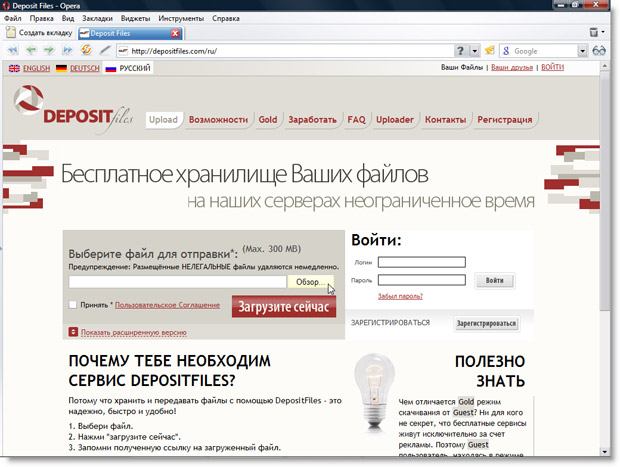Open the Gold site tab
The height and width of the screenshot is (467, 620).
pyautogui.click(x=268, y=120)
